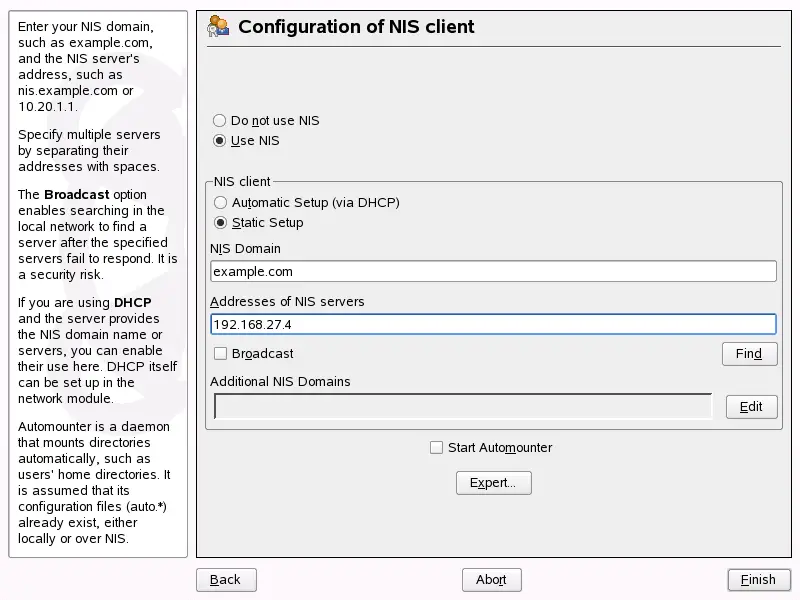Enable "Start Automounter"
This screenshot has width=800, height=600.
pos(436,447)
